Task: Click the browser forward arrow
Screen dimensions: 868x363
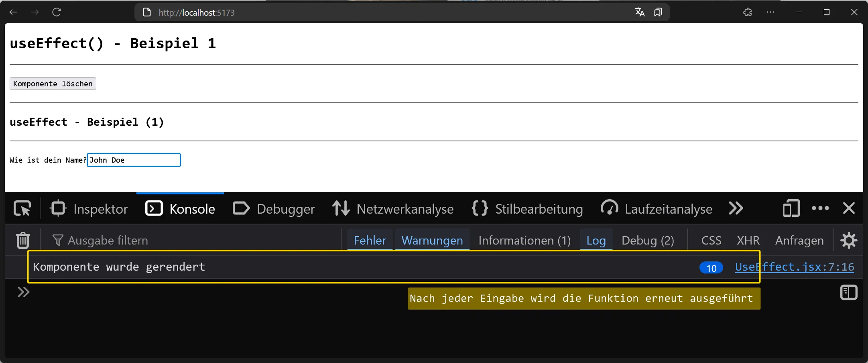Action: coord(35,12)
